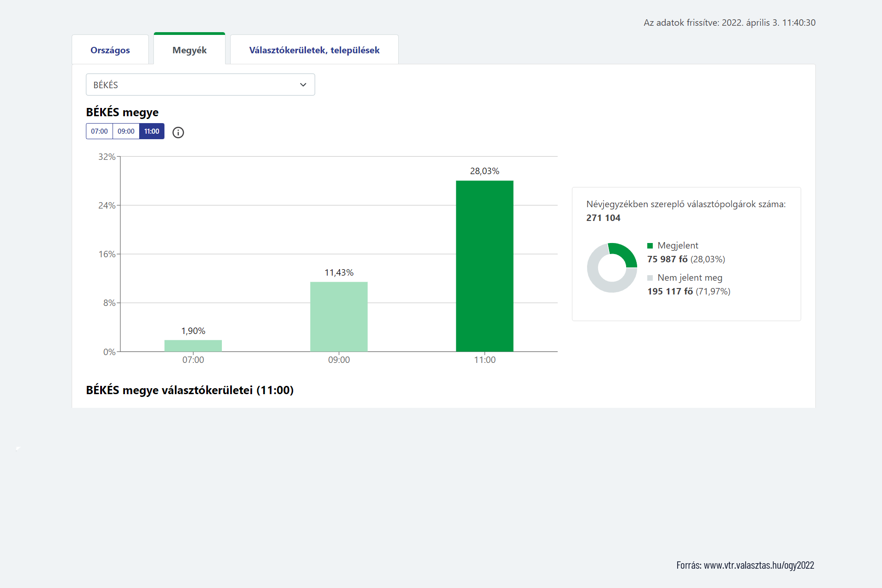
Task: Switch to the Országos tab
Action: pyautogui.click(x=110, y=50)
